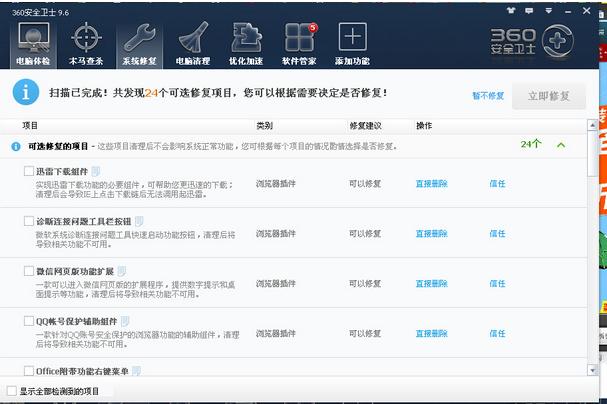Viewport: 607px width, 404px height.
Task: Click 可以修复 in 微信网页版功能扩展 row
Action: 365,283
